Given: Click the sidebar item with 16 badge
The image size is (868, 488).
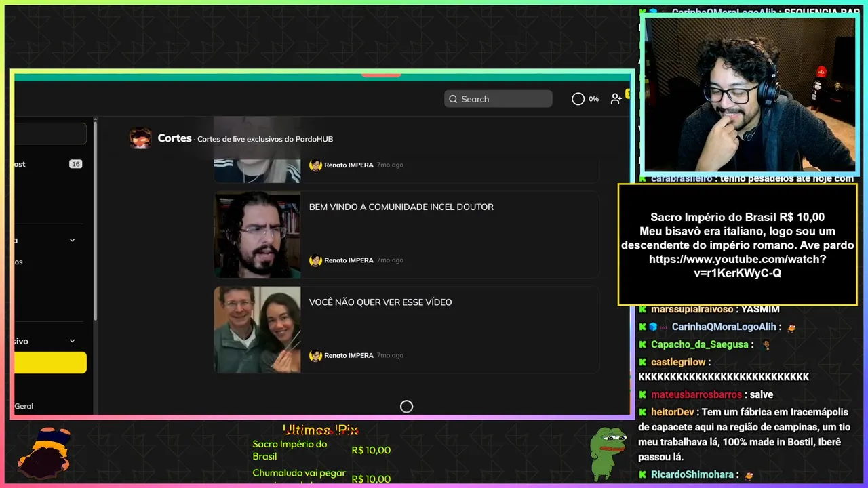Looking at the screenshot, I should click(50, 164).
